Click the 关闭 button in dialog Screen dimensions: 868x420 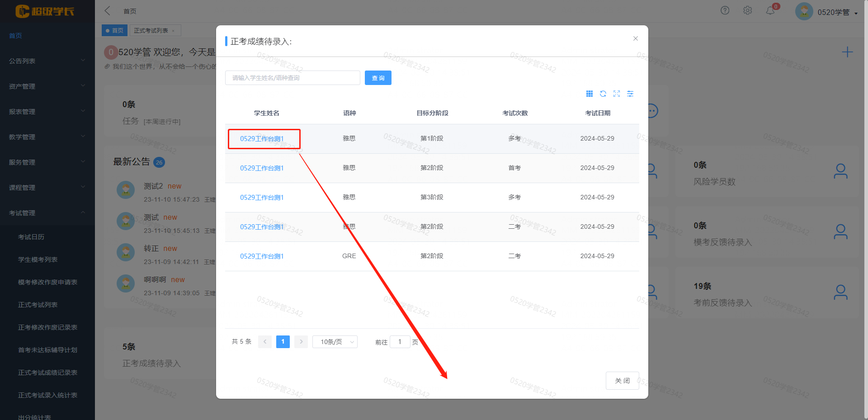(622, 381)
